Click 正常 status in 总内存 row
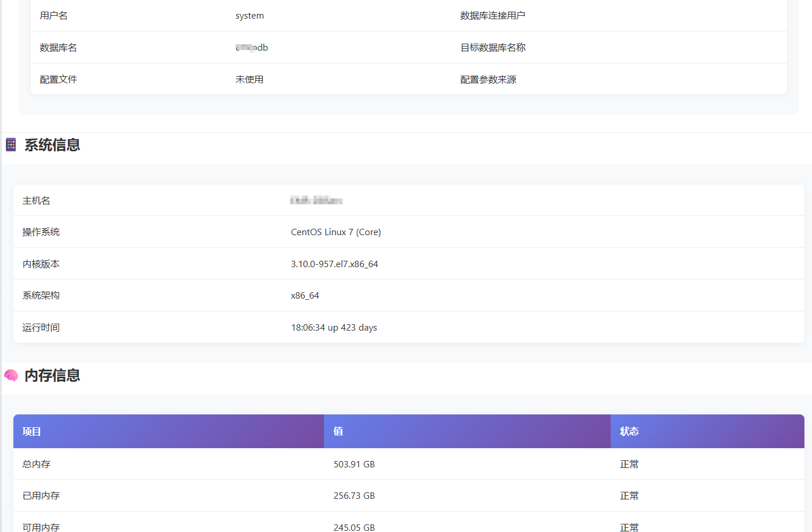The image size is (812, 532). (629, 464)
